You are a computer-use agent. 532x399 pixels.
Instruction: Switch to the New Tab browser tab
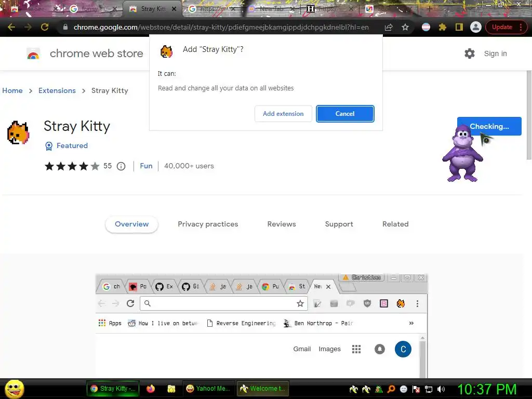[x=271, y=9]
